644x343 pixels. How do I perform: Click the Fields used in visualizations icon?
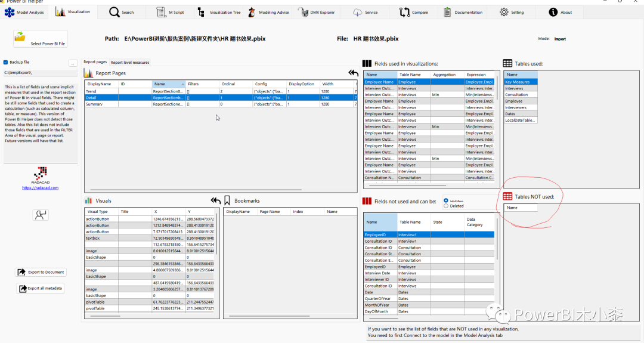click(x=367, y=64)
